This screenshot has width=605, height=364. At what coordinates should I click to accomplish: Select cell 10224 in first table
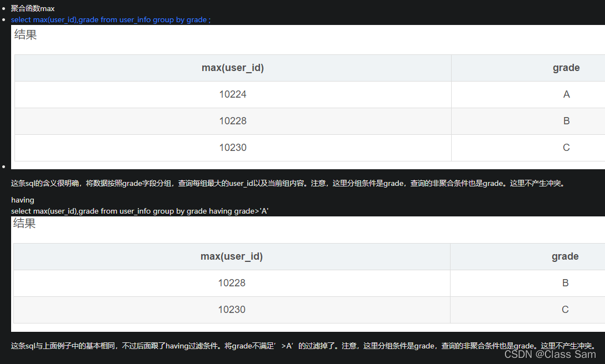[233, 94]
